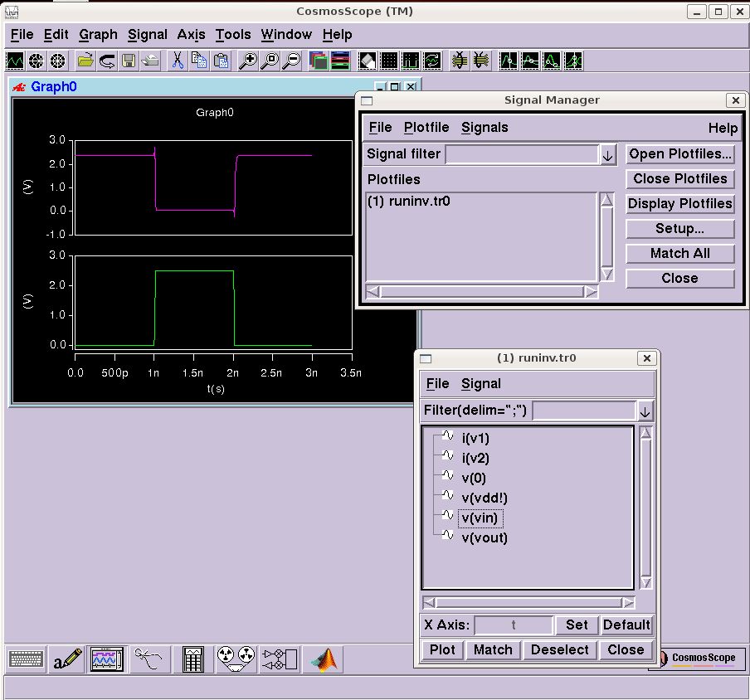Click the scissors cut icon in toolbar
Screen dimensions: 750x700
click(178, 61)
